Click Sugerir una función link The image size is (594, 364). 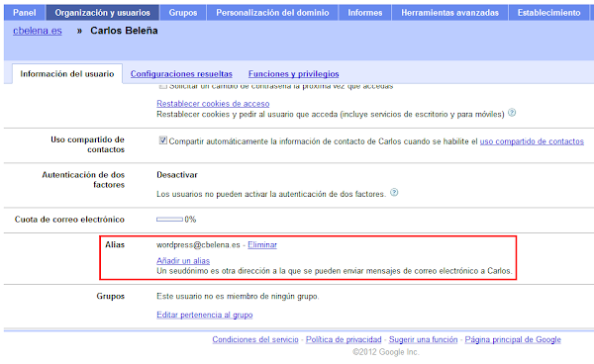[x=423, y=339]
